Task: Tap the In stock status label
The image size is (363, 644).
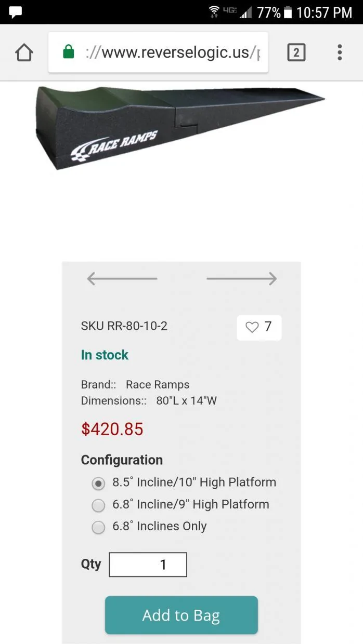Action: 105,355
